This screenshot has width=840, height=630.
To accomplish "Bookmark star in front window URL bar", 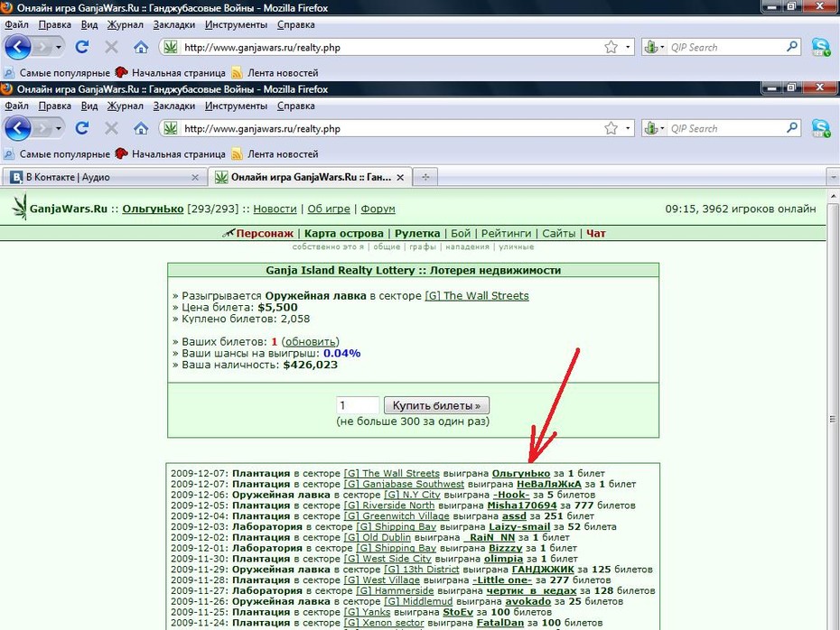I will point(611,128).
